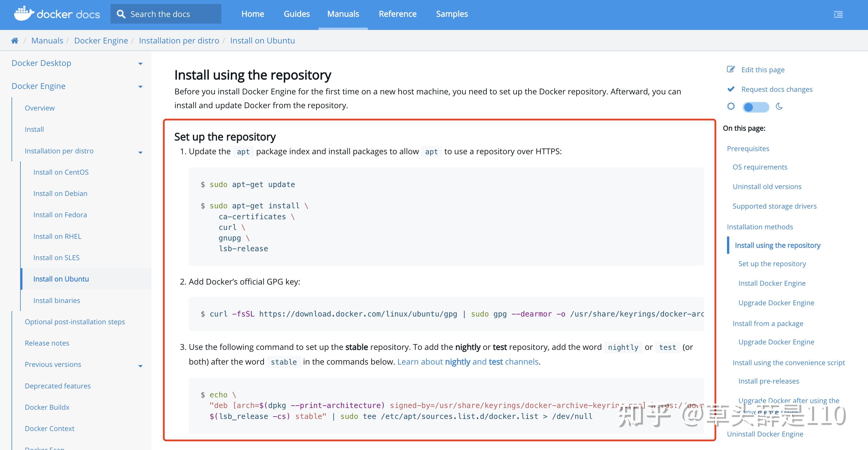Collapse Installation per distro arrow
This screenshot has width=868, height=450.
coord(140,152)
